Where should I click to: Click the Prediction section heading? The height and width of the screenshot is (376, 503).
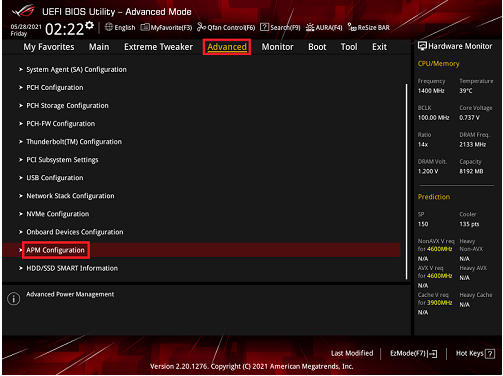coord(434,197)
